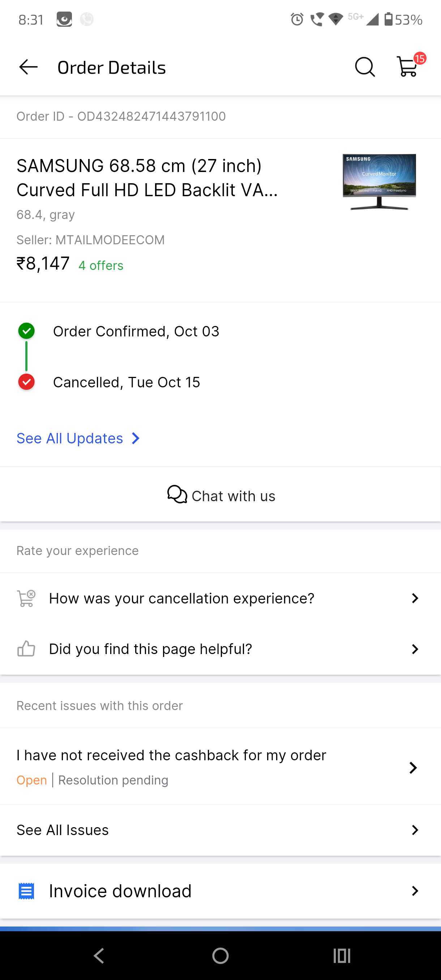
Task: Open cashback issue details chevron
Action: (x=413, y=767)
